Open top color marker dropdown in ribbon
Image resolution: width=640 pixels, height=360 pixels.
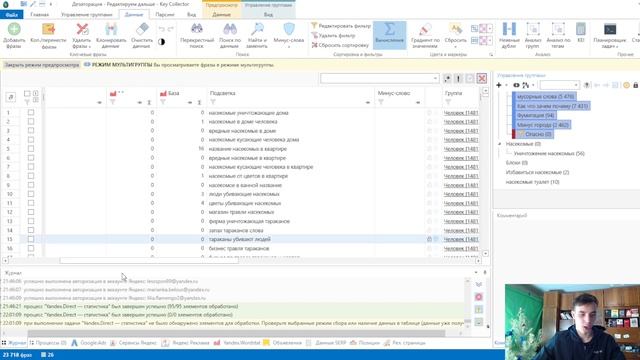[x=490, y=29]
